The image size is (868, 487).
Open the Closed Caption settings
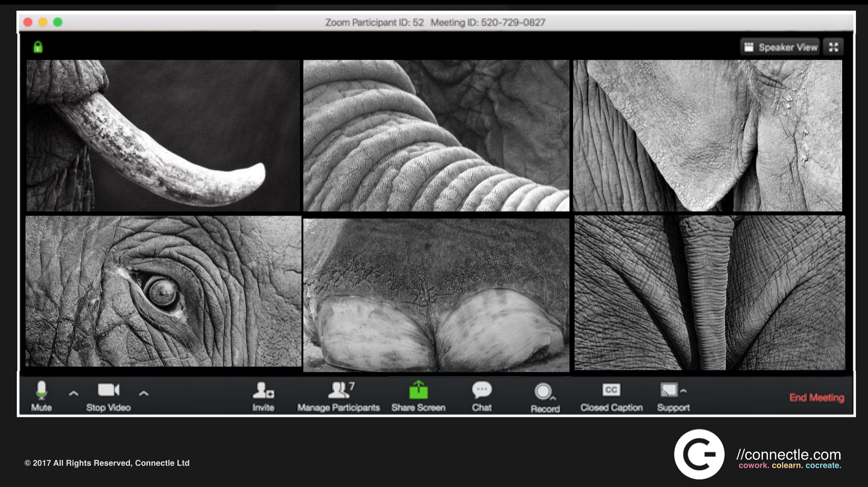611,390
